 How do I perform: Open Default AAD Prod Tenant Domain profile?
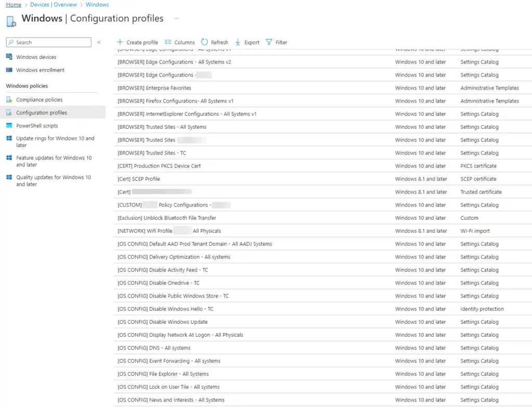[x=195, y=244]
